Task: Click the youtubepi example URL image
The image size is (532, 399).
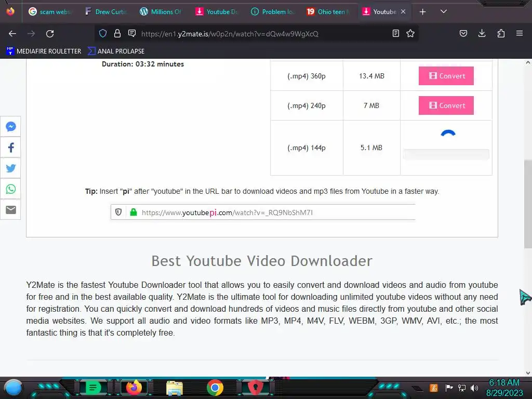Action: pos(263,212)
